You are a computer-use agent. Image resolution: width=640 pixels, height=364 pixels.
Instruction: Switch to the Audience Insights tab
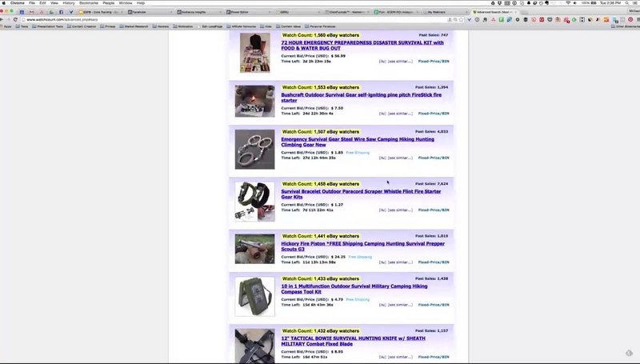199,12
